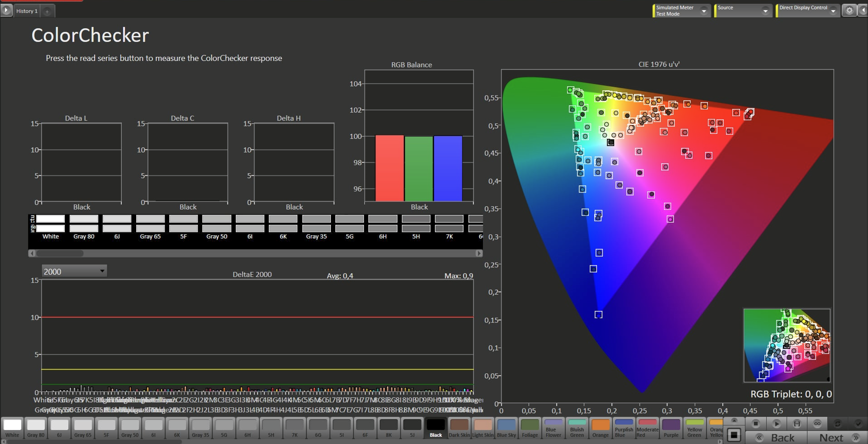Viewport: 868px width, 444px height.
Task: Click the stop measurement button
Action: click(x=756, y=423)
